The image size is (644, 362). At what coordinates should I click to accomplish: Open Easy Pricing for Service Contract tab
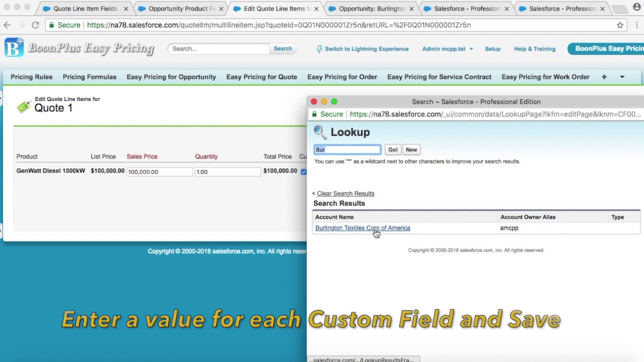(x=439, y=77)
